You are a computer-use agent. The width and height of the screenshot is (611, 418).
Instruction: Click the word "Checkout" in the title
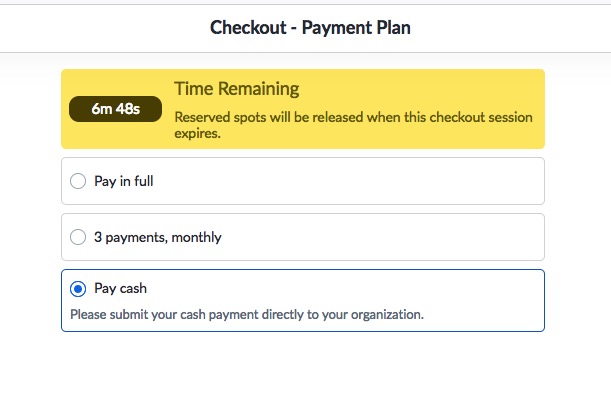click(x=248, y=28)
